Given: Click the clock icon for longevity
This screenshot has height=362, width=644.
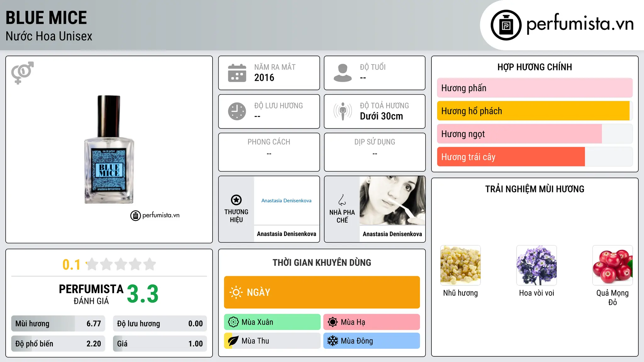Looking at the screenshot, I should coord(237,111).
